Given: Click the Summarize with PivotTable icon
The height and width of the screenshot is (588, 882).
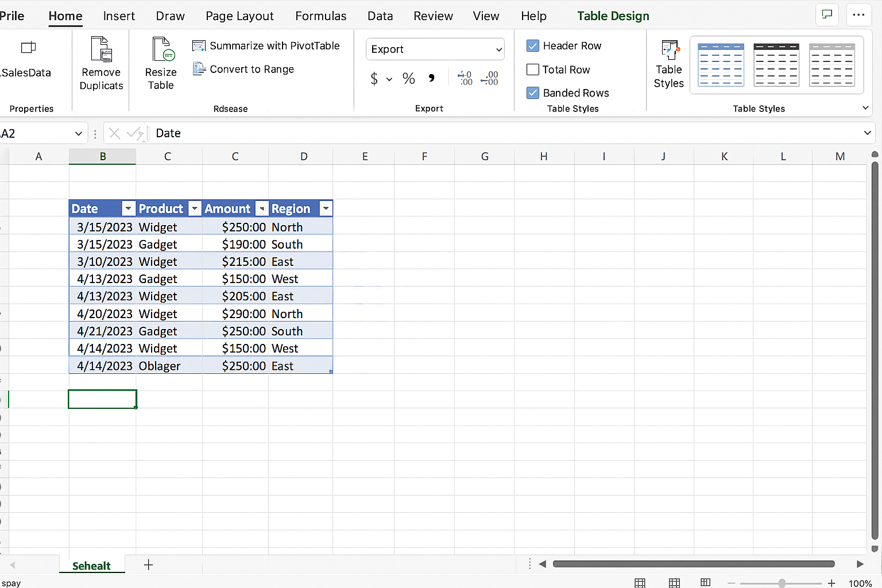Looking at the screenshot, I should pos(199,46).
